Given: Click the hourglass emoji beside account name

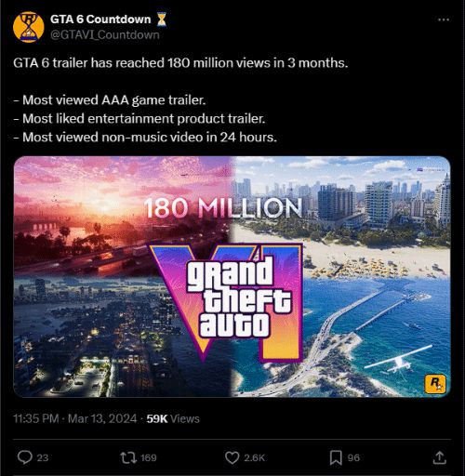Looking at the screenshot, I should pos(161,20).
